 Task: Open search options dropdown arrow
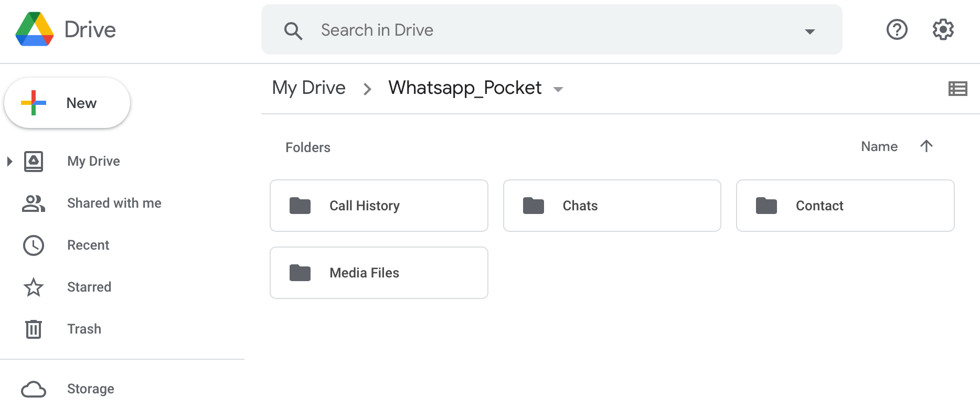(810, 31)
